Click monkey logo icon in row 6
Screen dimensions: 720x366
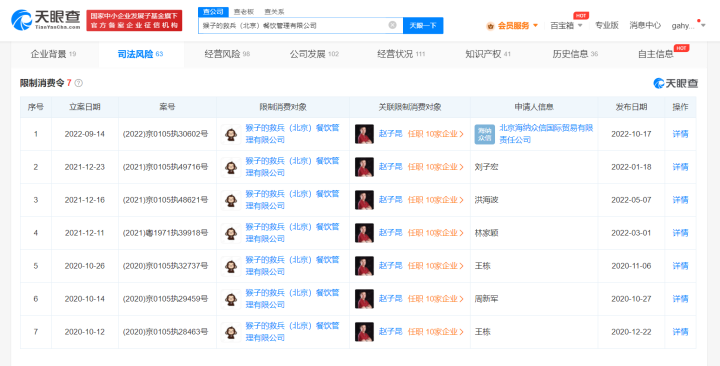(231, 299)
